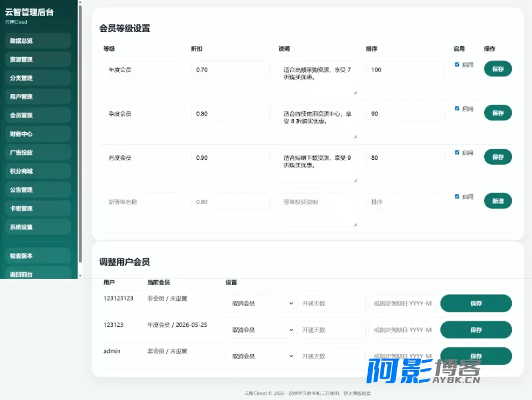532x400 pixels.
Task: Toggle 启用 checkbox for 季度会员
Action: [x=457, y=109]
